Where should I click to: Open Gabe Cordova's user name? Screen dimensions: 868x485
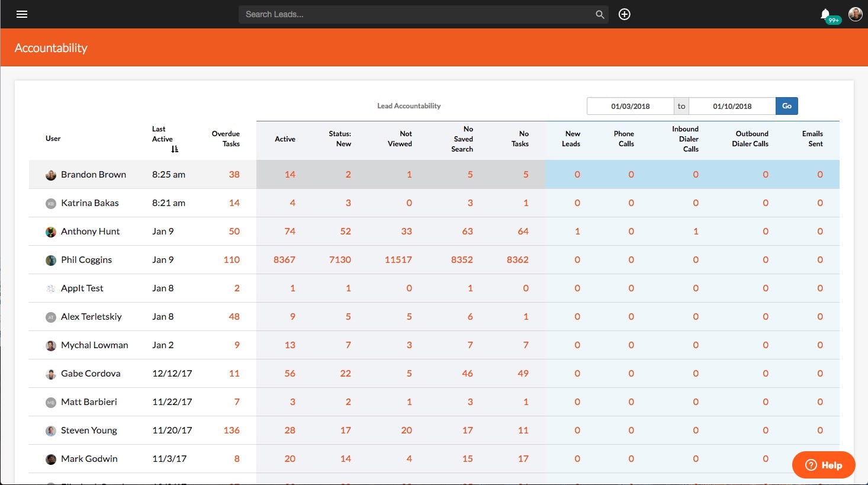91,374
